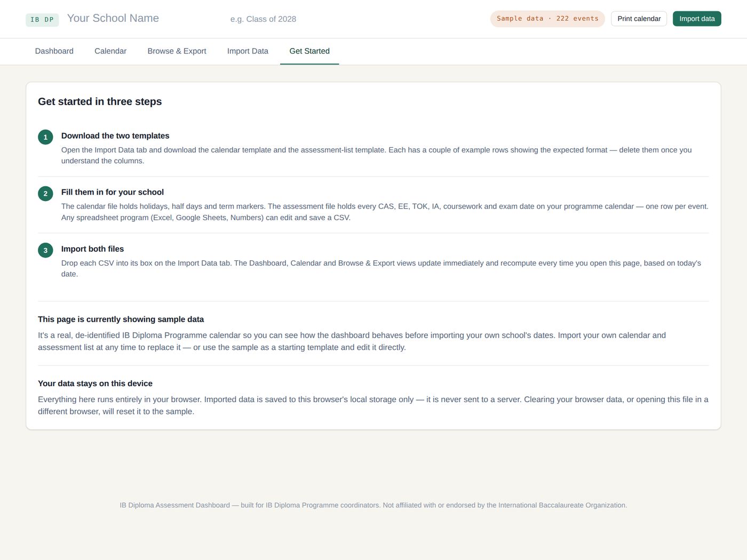Viewport: 747px width, 560px height.
Task: Click the Sample data 222 events badge
Action: [x=547, y=19]
